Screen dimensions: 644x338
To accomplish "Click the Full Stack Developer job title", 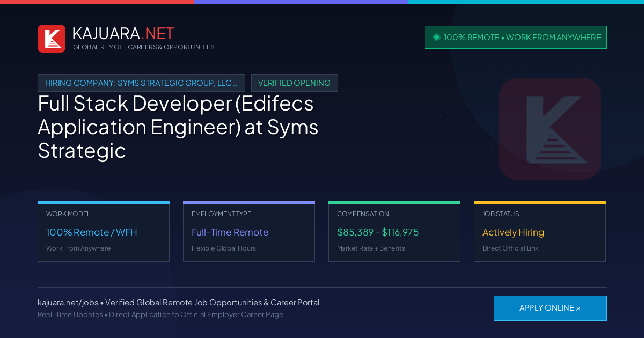I will coord(178,127).
